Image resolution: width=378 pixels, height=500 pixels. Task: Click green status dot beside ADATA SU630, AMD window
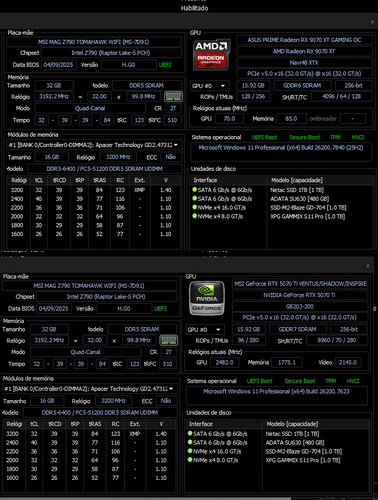click(x=195, y=198)
